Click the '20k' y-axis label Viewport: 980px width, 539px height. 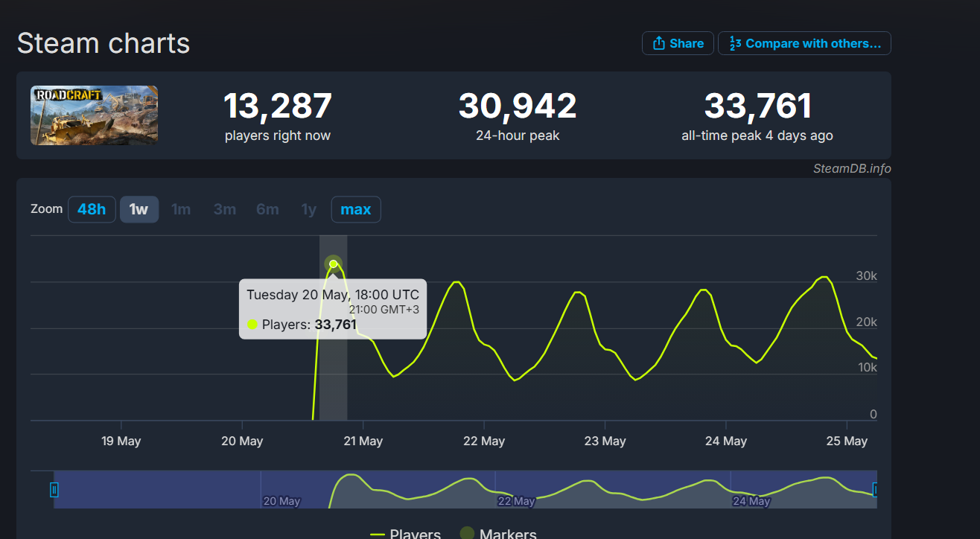click(x=866, y=322)
